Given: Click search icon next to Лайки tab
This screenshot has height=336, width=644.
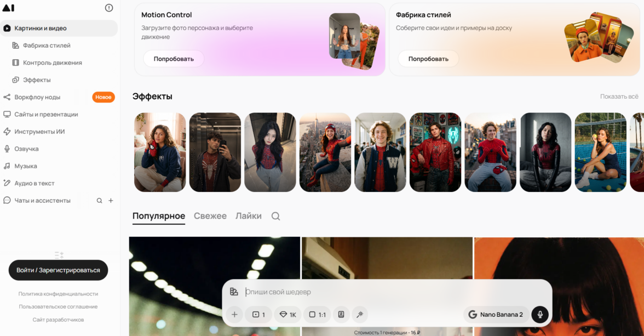Looking at the screenshot, I should [275, 217].
